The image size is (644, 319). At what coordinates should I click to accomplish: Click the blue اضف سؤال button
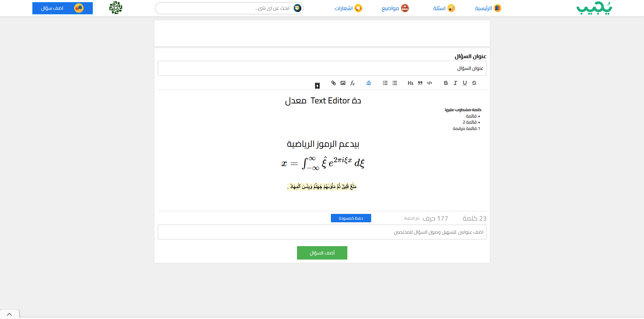[62, 8]
